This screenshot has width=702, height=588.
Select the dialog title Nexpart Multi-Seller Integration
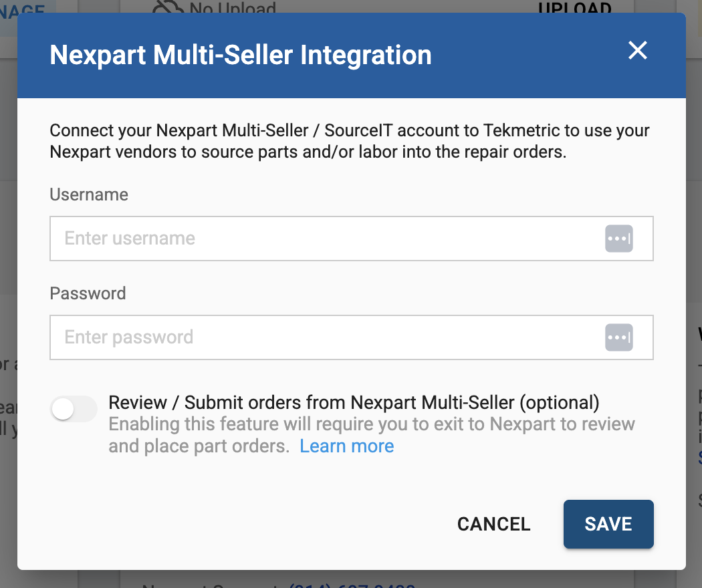pyautogui.click(x=241, y=55)
